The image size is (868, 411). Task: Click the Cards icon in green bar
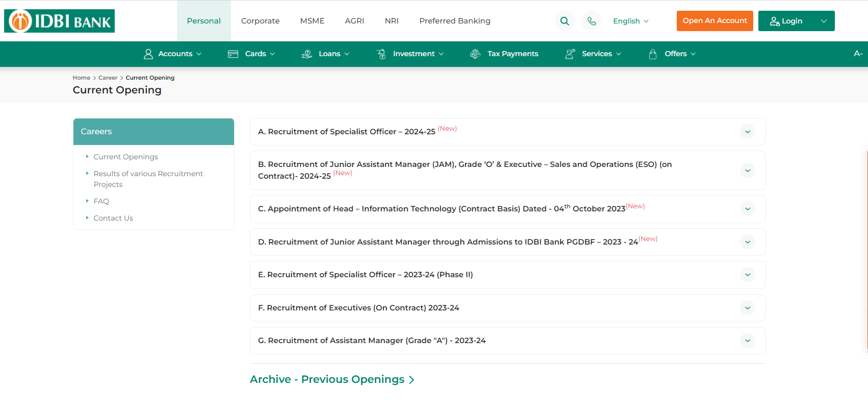233,54
